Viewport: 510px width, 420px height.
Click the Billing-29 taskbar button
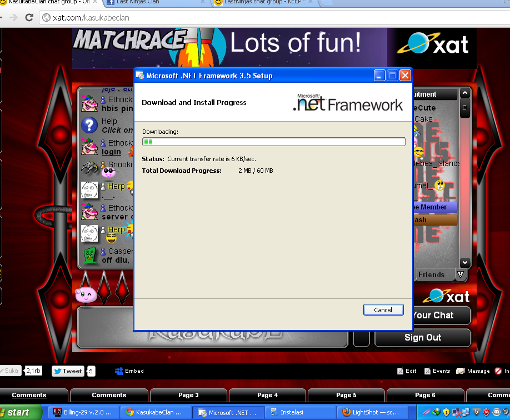83,412
